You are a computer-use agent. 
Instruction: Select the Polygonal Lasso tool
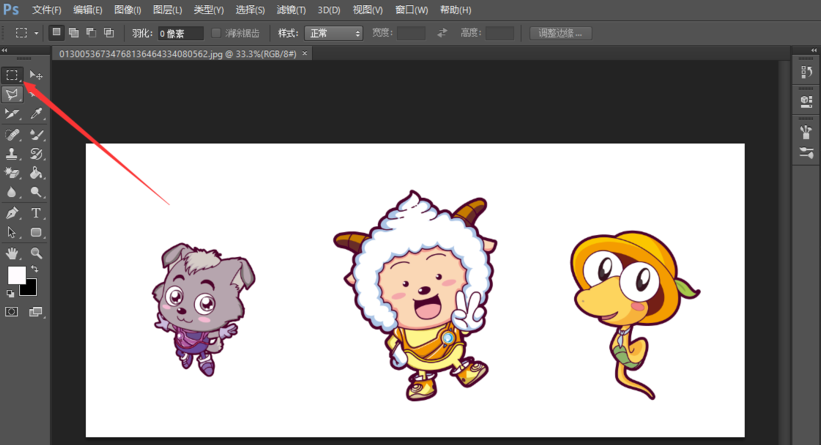pos(12,95)
